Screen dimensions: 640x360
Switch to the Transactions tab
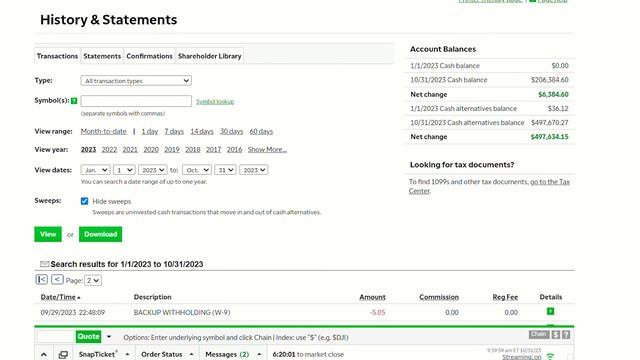tap(57, 56)
